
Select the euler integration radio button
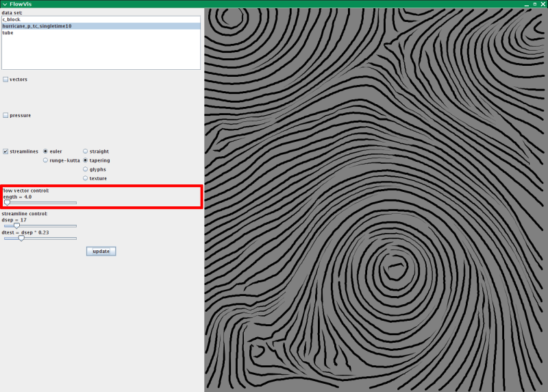tap(46, 151)
